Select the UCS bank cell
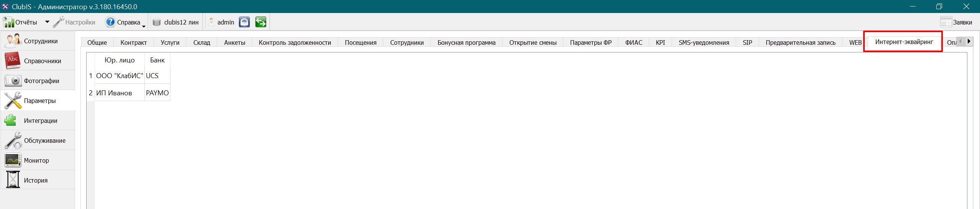 point(157,76)
